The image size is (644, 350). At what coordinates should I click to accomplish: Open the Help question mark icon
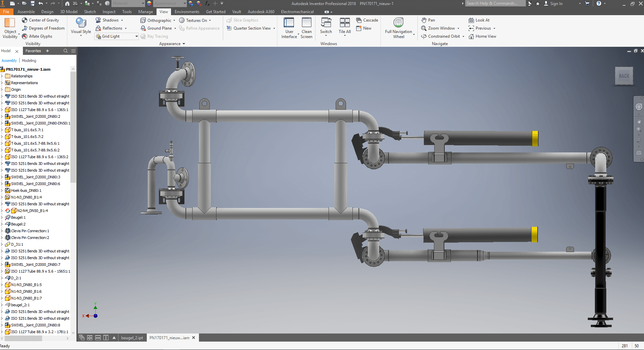(x=599, y=3)
